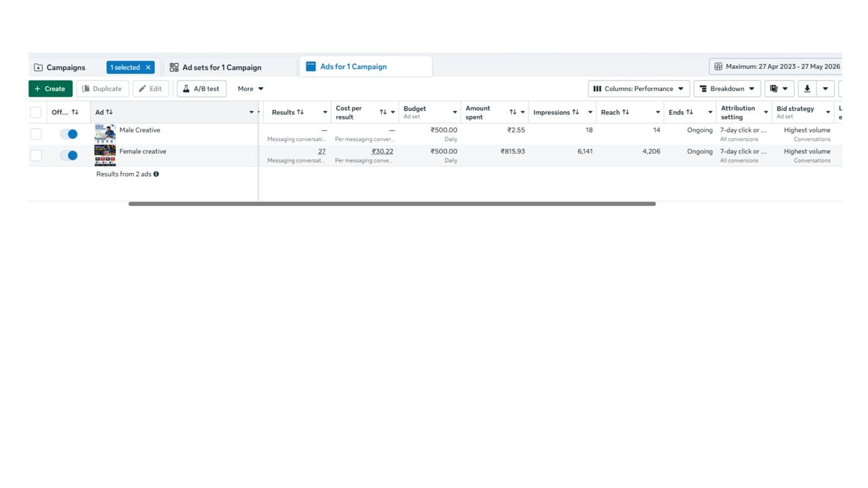Switch to Ad sets for 1 Campaign tab
The image size is (868, 488).
click(222, 67)
